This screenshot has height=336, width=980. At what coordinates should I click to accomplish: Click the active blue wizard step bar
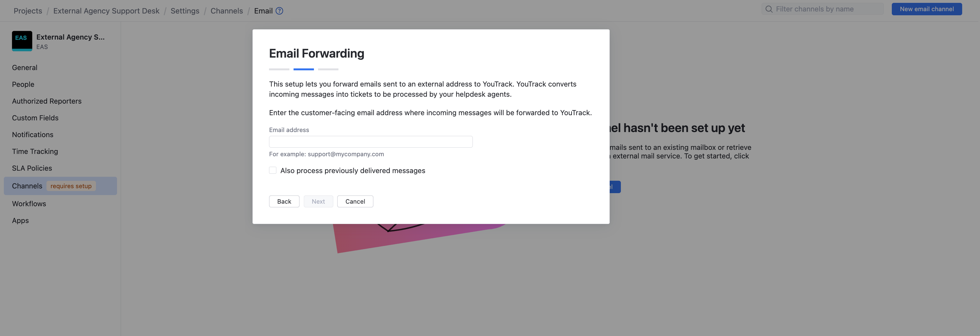pos(304,69)
